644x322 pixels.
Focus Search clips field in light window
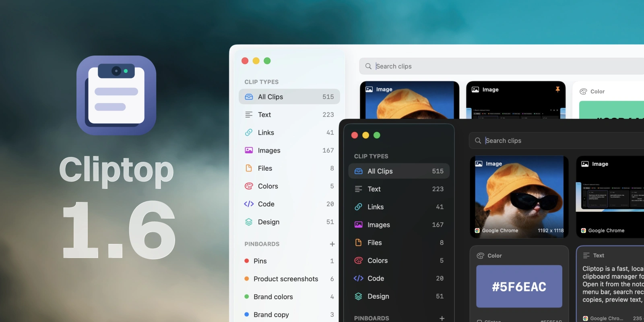[x=502, y=66]
